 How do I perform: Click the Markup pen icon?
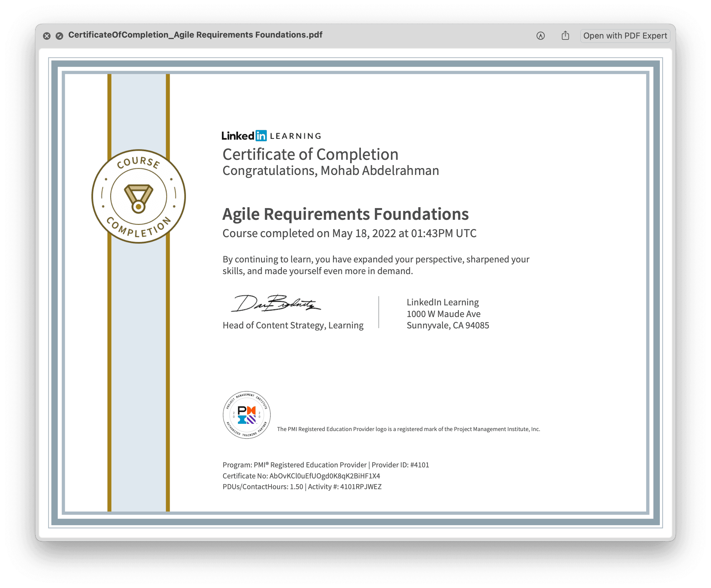[x=540, y=35]
